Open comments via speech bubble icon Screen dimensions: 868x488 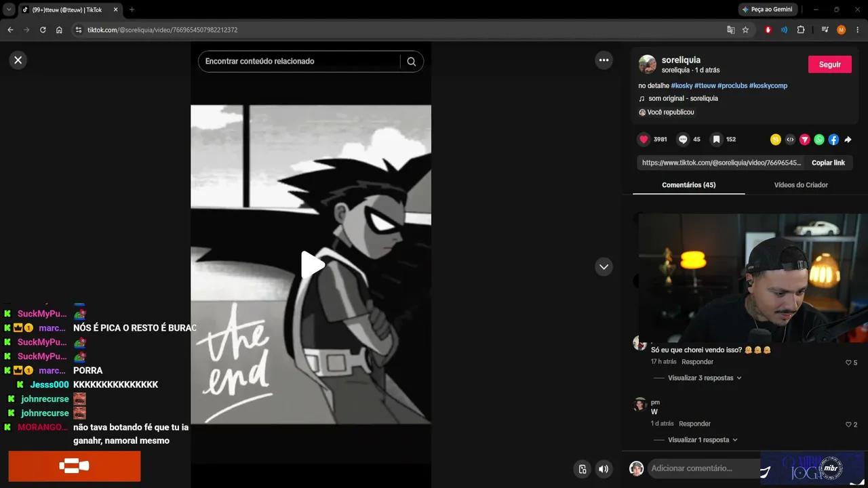click(x=683, y=140)
